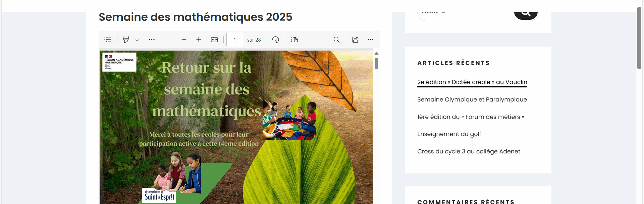The image size is (644, 204).
Task: Click the browser page scrollbar thumb
Action: [x=639, y=38]
